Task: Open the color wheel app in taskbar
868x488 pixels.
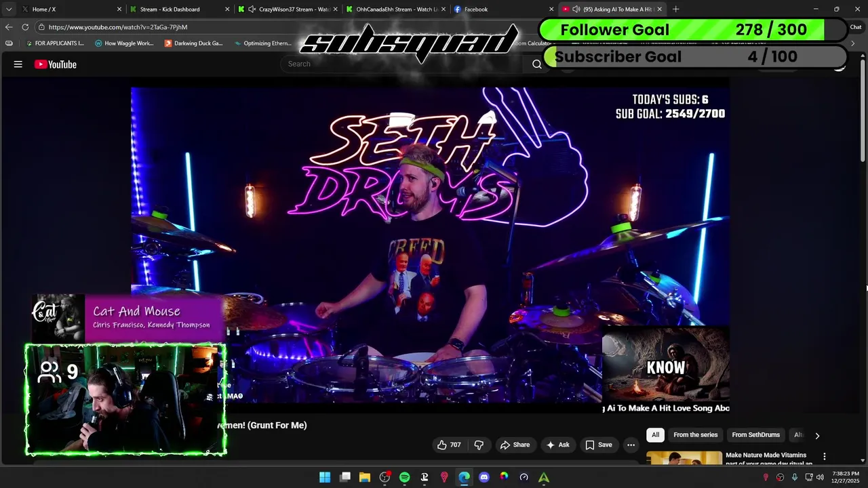Action: point(504,477)
